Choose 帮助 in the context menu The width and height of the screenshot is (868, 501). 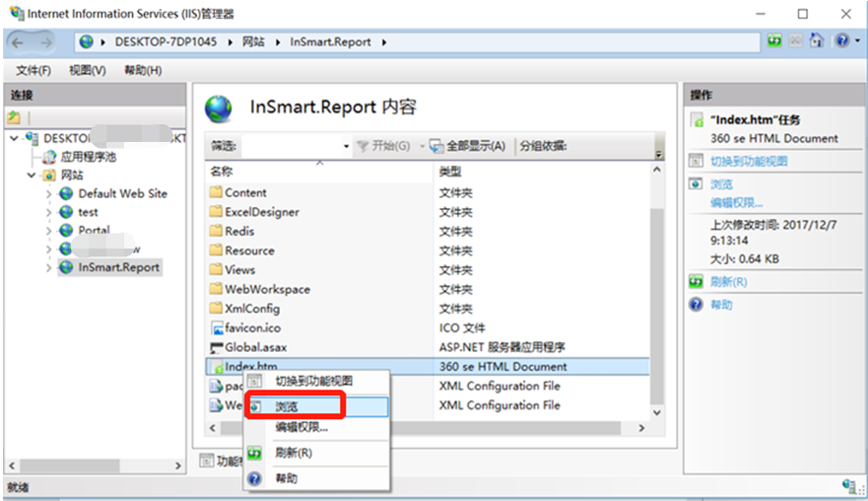tap(316, 478)
